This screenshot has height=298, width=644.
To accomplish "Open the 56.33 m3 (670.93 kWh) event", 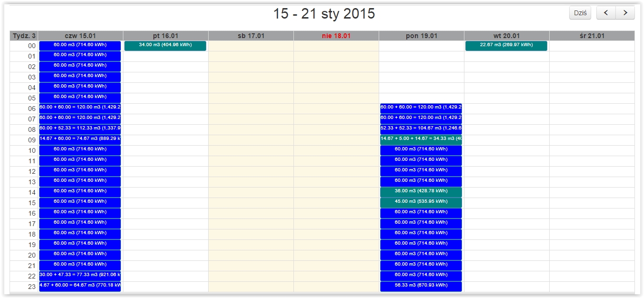I will (x=421, y=287).
